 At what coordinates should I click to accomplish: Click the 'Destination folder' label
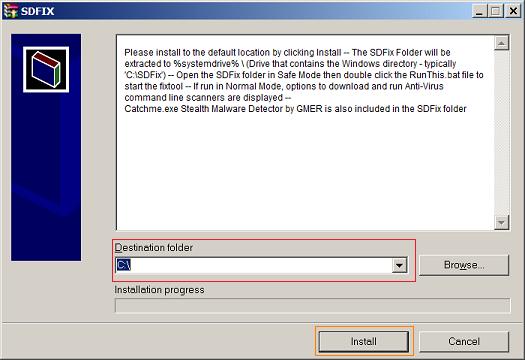pos(154,247)
